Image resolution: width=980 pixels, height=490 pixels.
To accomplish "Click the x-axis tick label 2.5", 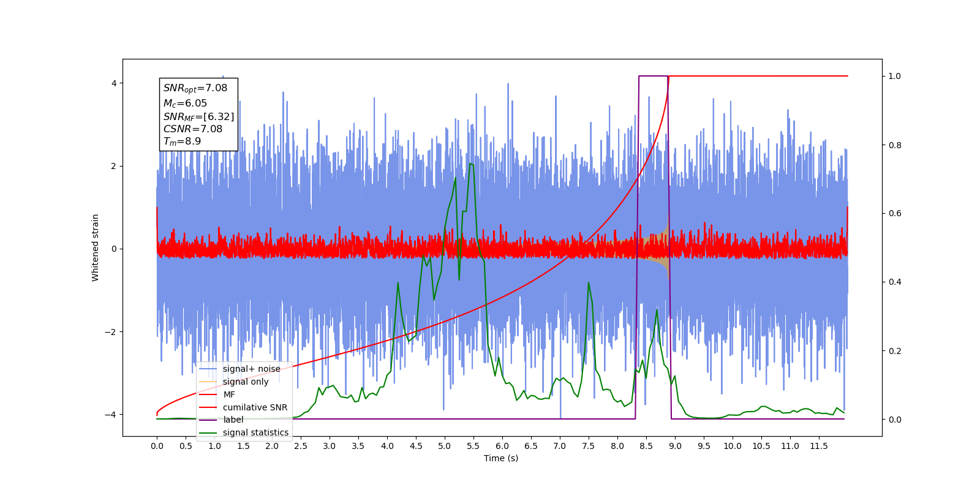I will pos(301,446).
